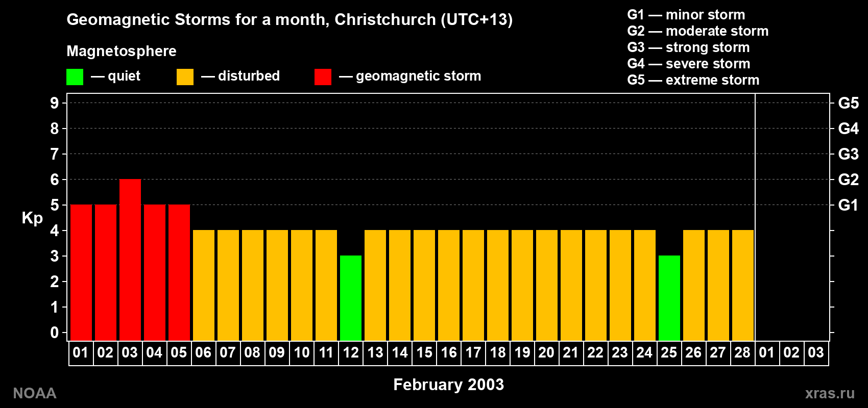Click the red geomagnetic storm legend swatch
This screenshot has width=868, height=408.
(323, 77)
